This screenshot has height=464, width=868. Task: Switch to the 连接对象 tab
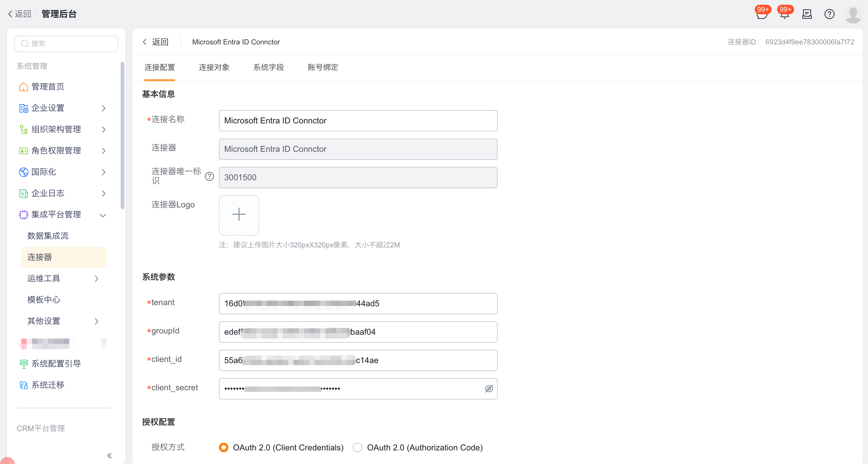point(214,67)
